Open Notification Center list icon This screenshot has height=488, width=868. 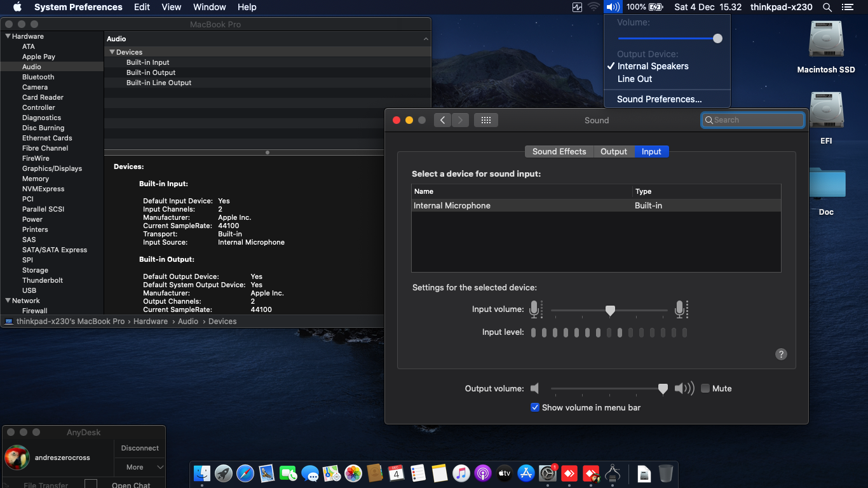[847, 7]
